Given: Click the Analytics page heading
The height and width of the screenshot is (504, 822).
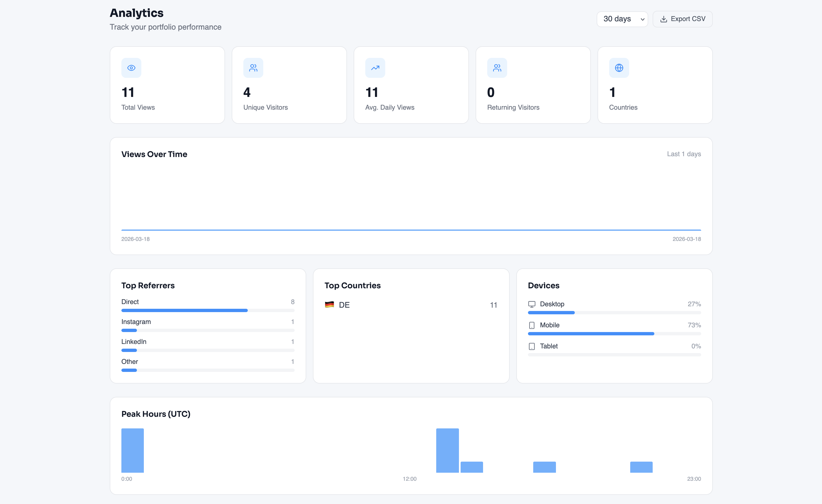Looking at the screenshot, I should pyautogui.click(x=136, y=13).
